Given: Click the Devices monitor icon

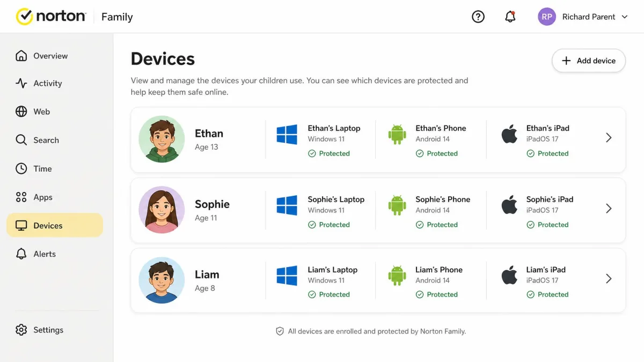Looking at the screenshot, I should pyautogui.click(x=21, y=226).
